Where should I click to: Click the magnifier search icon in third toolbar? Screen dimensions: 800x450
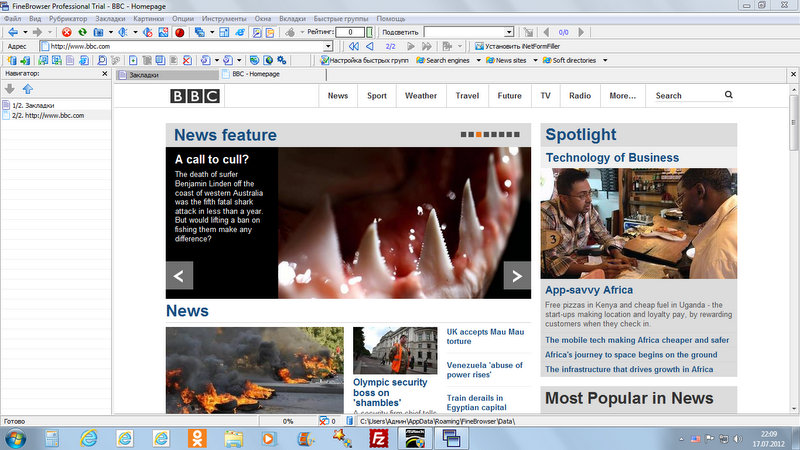(102, 60)
